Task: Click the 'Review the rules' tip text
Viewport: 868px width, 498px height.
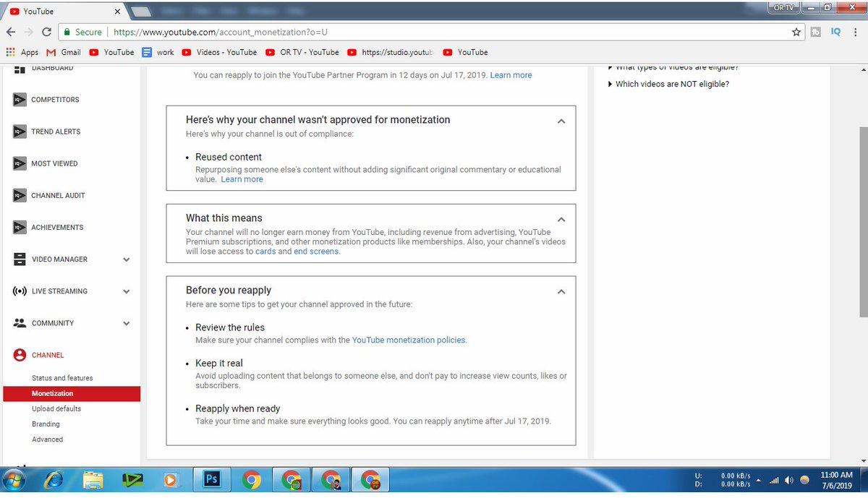Action: tap(230, 327)
